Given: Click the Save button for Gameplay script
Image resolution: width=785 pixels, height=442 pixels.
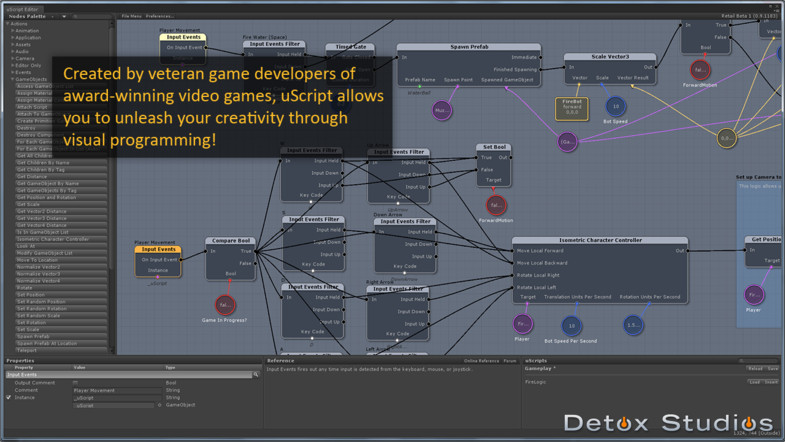Looking at the screenshot, I should coord(772,368).
